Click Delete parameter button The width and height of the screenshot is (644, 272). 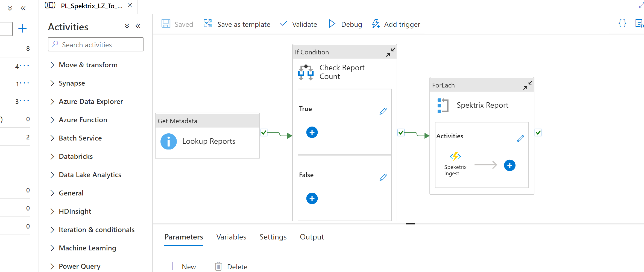pyautogui.click(x=231, y=267)
